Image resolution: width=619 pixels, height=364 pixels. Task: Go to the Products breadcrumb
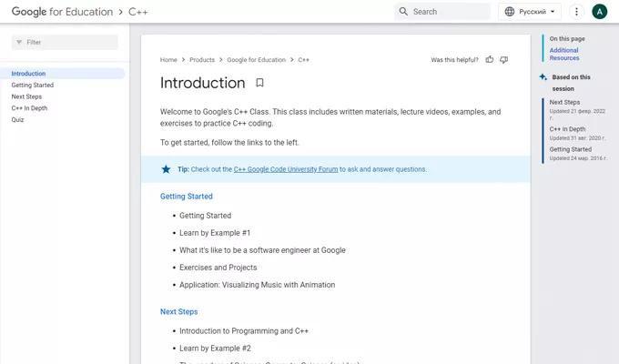point(202,60)
